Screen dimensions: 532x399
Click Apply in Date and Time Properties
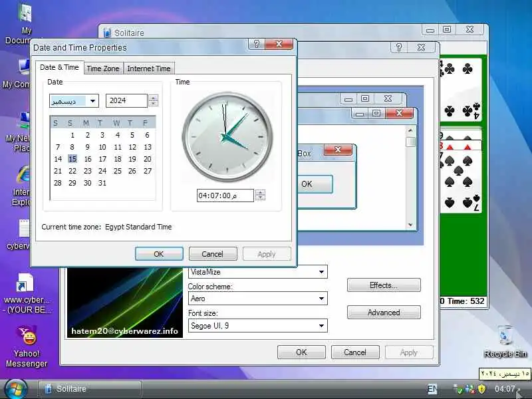point(267,254)
